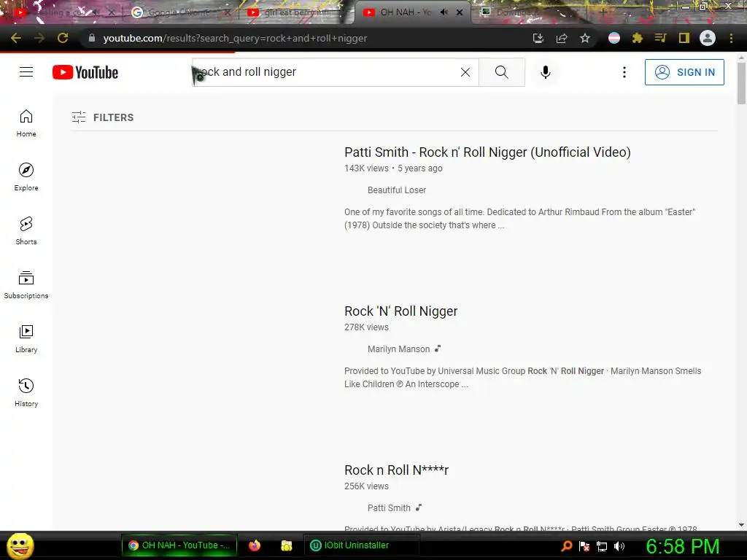This screenshot has height=560, width=747.
Task: Click the browser back arrow
Action: pyautogui.click(x=16, y=38)
